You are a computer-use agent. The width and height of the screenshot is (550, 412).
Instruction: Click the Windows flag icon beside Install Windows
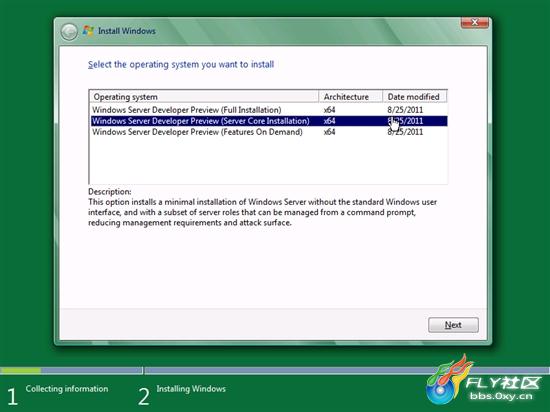pyautogui.click(x=88, y=31)
